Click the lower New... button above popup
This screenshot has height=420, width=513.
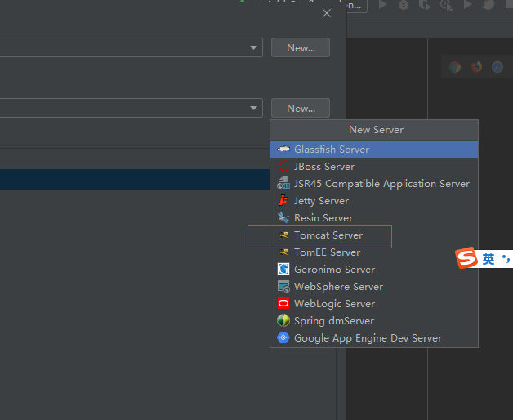(x=301, y=108)
